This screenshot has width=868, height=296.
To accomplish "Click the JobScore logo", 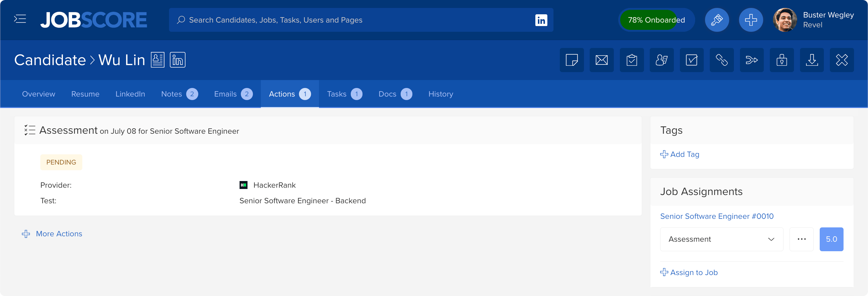I will (94, 20).
